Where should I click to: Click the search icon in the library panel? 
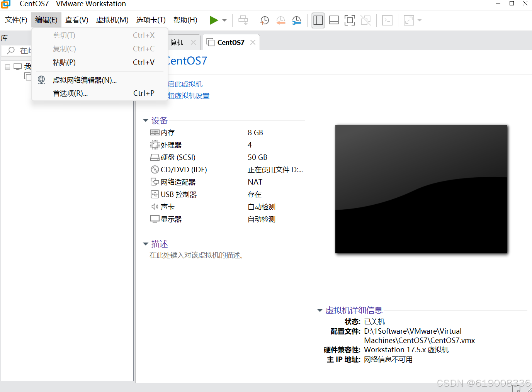point(11,50)
